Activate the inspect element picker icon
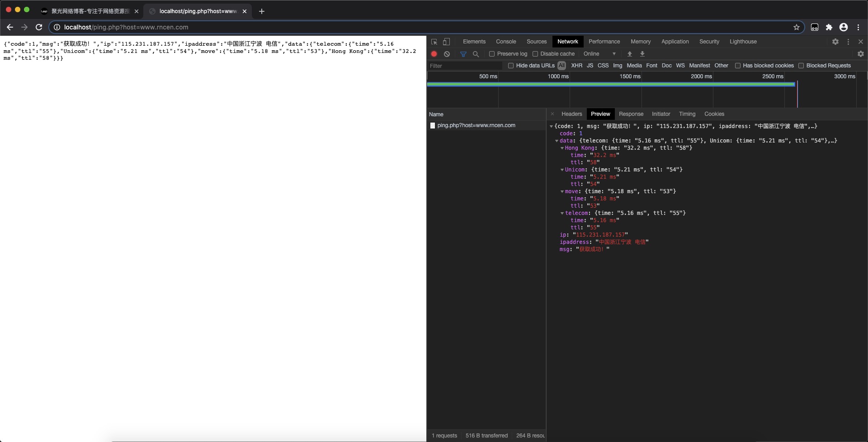868x442 pixels. tap(434, 42)
